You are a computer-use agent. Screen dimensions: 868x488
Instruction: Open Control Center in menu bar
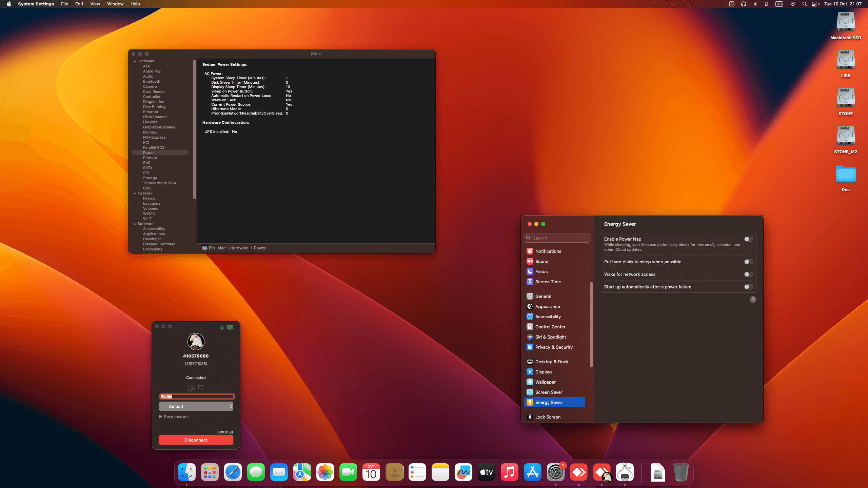coord(814,4)
